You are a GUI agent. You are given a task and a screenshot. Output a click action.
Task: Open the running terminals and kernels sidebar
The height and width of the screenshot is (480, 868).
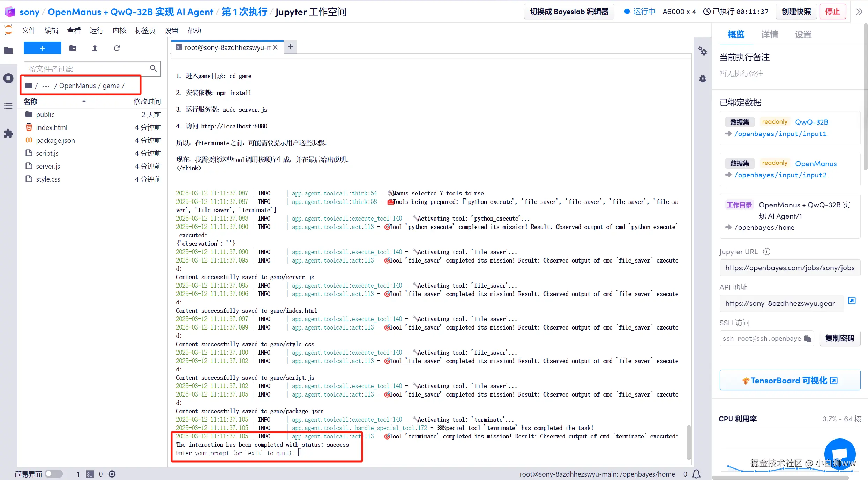tap(8, 78)
